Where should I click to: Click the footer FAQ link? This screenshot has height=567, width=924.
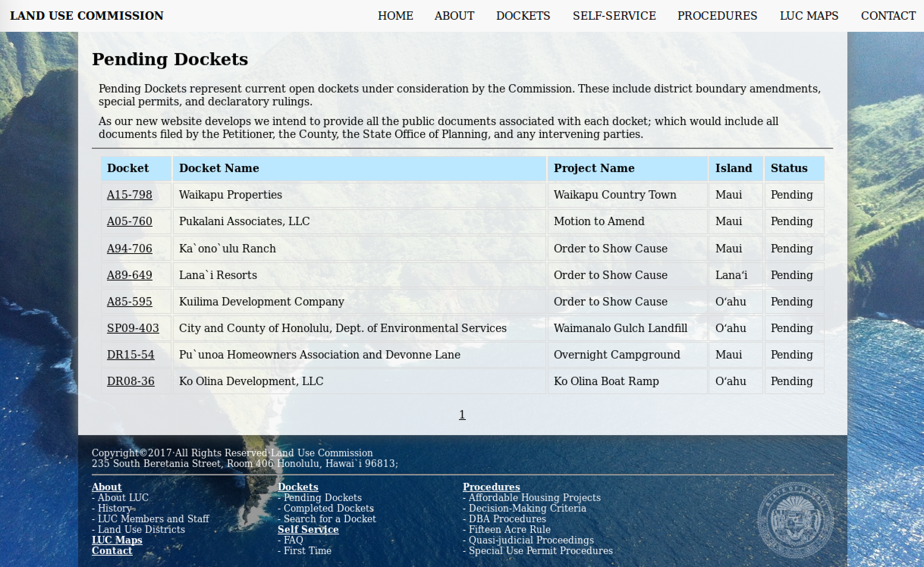coord(293,540)
